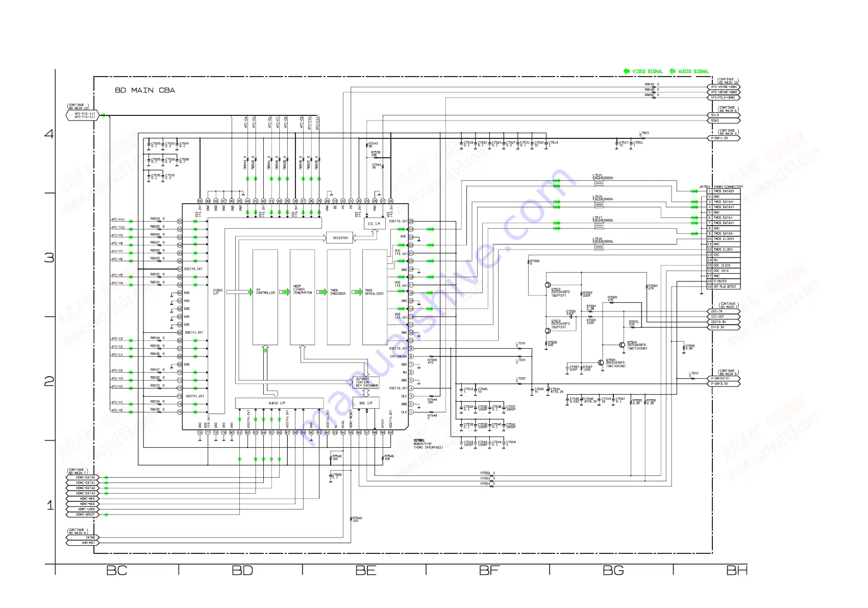Click the Q7505 switching transistor symbol

[x=602, y=362]
